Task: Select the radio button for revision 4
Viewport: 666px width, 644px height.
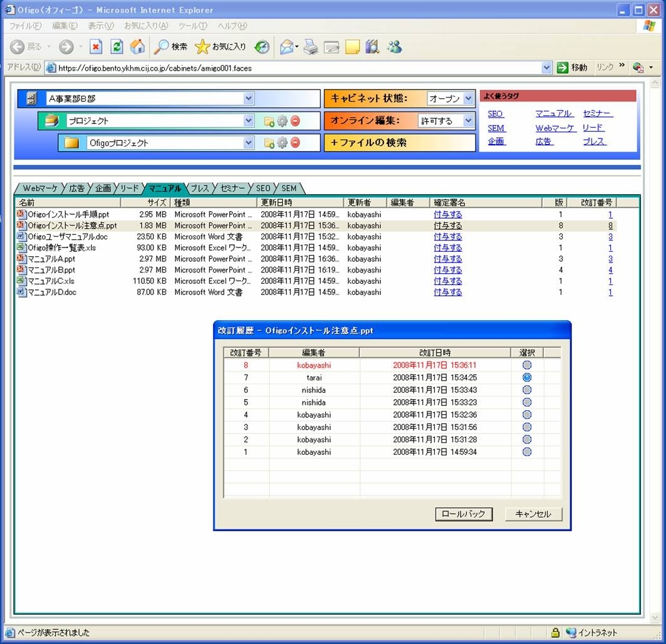Action: (x=527, y=415)
